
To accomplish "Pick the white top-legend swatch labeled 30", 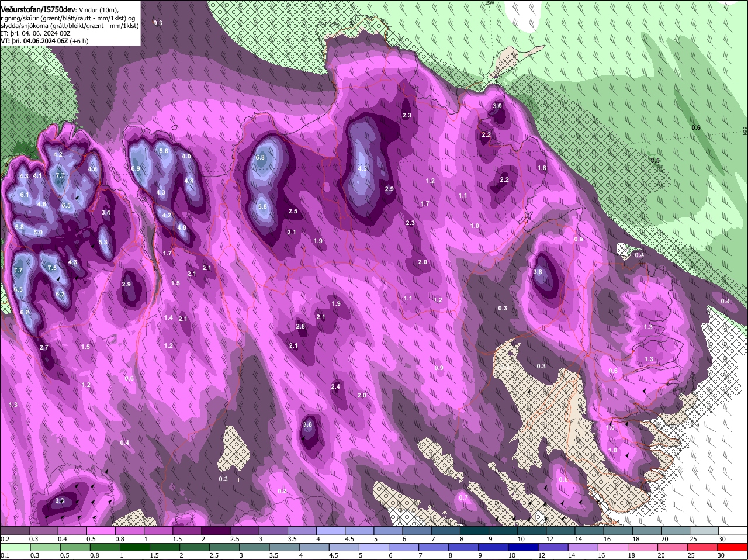I will (733, 530).
